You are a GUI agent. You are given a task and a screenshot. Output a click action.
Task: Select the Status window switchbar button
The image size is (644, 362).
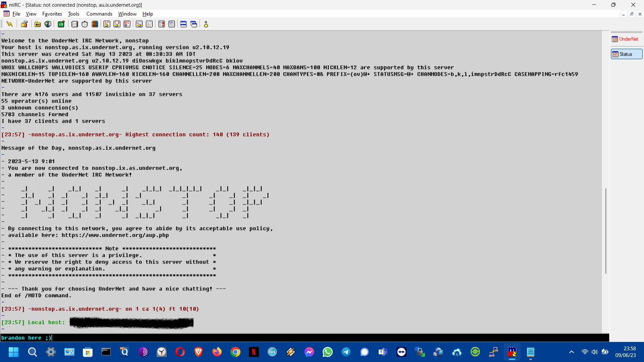click(x=627, y=54)
